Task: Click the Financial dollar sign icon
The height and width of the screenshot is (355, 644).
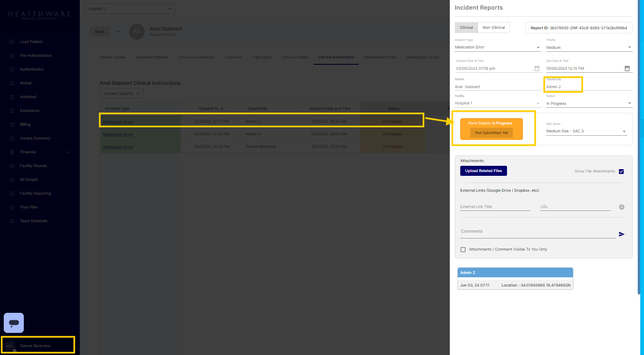Action: [12, 152]
